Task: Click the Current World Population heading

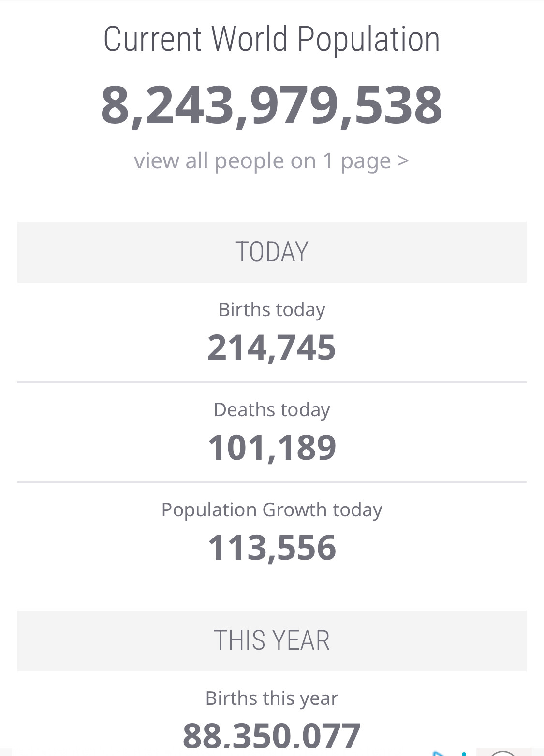Action: coord(272,39)
